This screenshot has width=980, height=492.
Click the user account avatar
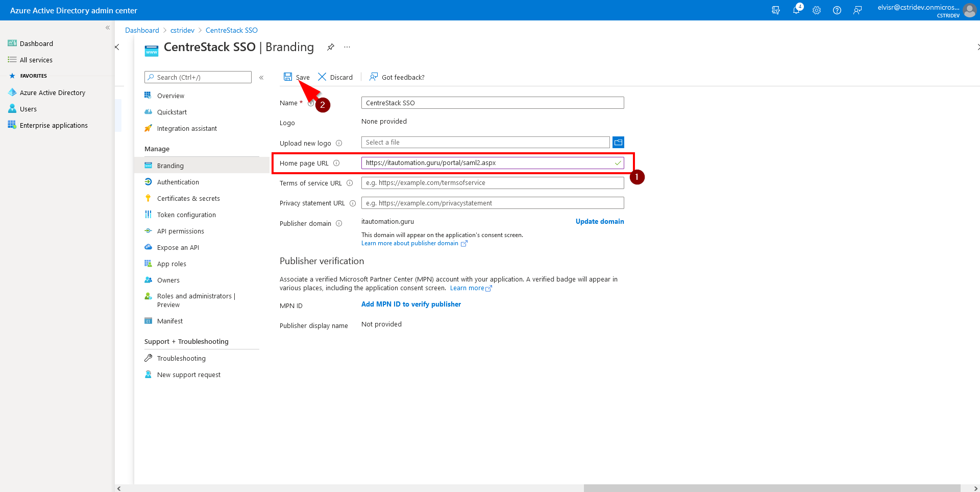[969, 10]
